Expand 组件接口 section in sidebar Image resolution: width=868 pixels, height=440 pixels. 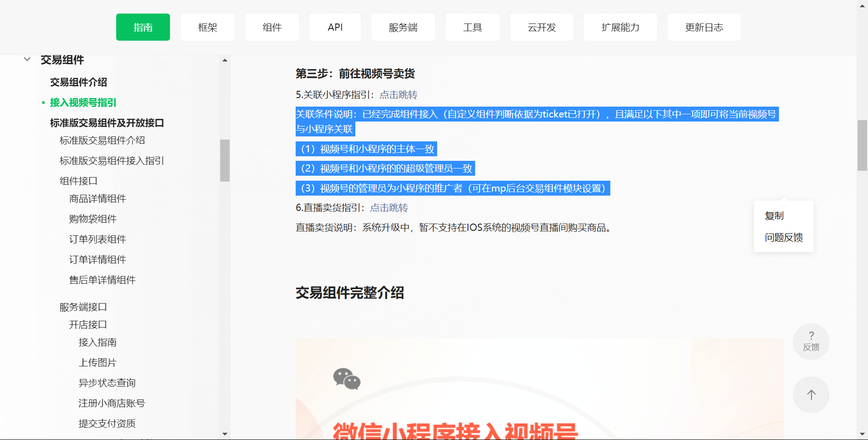pyautogui.click(x=79, y=181)
